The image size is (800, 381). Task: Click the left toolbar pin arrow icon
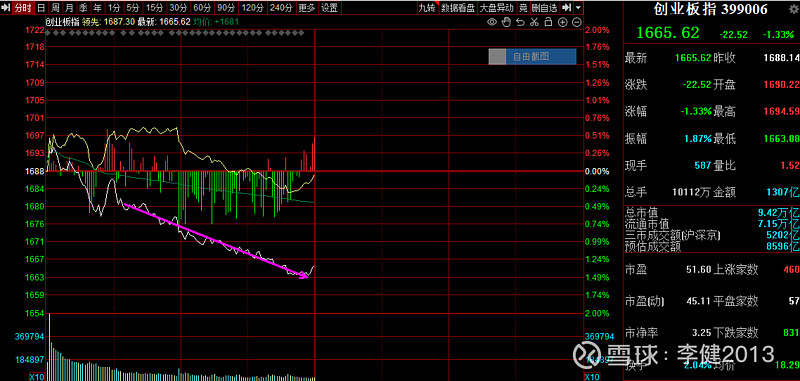point(6,8)
